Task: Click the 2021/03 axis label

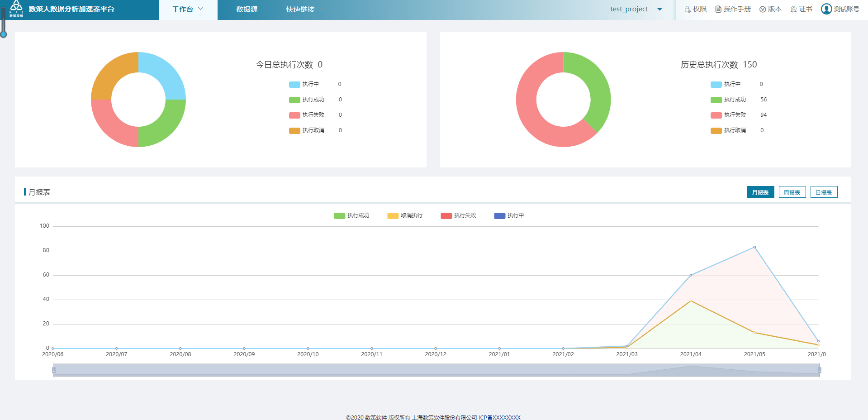Action: coord(627,354)
